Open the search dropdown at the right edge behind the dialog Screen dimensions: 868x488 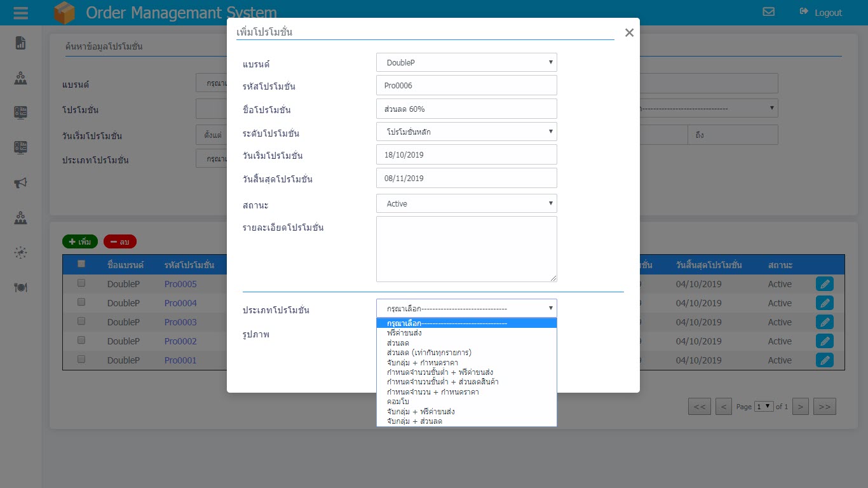(709, 108)
